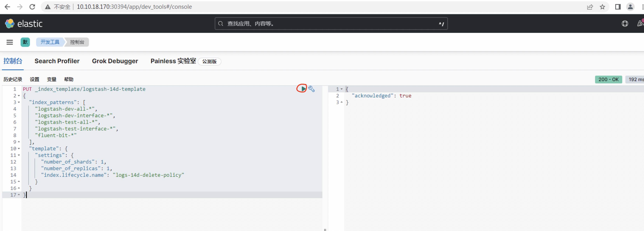Fold the settings block on line 11

[19, 155]
